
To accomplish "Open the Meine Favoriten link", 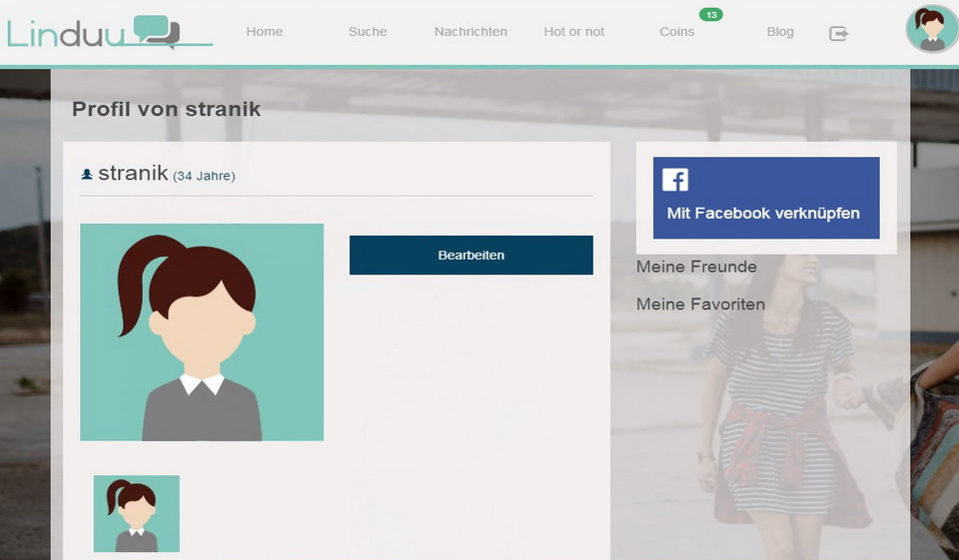I will [x=700, y=304].
